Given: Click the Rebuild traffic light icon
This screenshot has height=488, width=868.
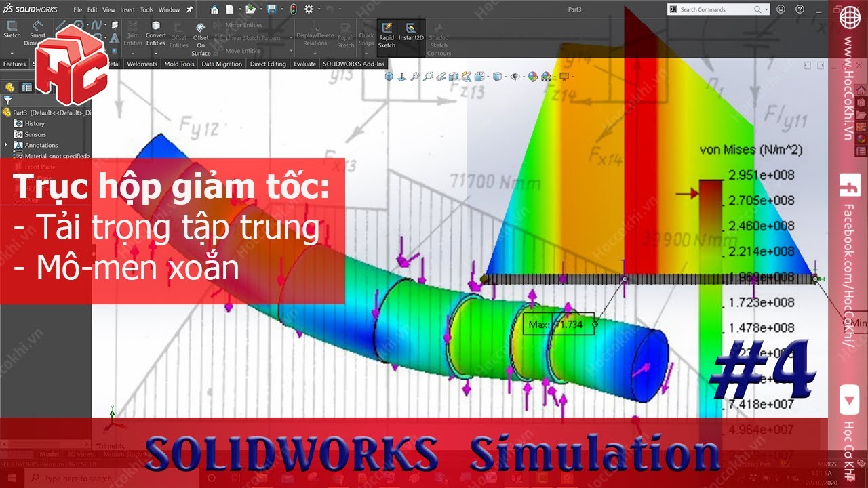Looking at the screenshot, I should [x=293, y=9].
